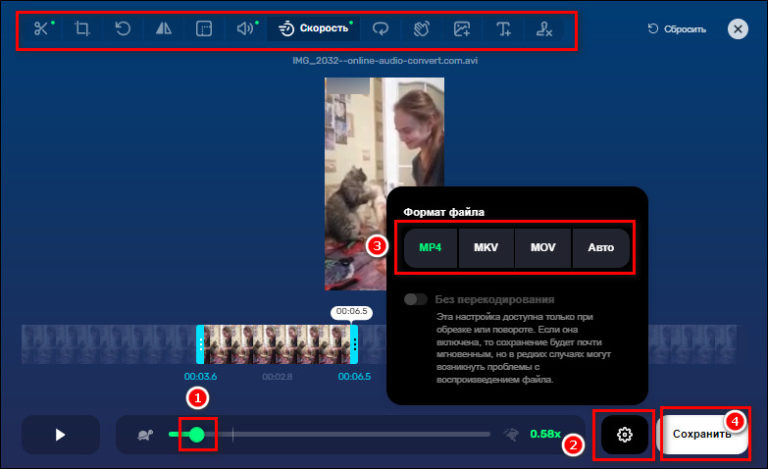Image resolution: width=768 pixels, height=469 pixels.
Task: Click the 00:03.6 start time label
Action: 200,376
